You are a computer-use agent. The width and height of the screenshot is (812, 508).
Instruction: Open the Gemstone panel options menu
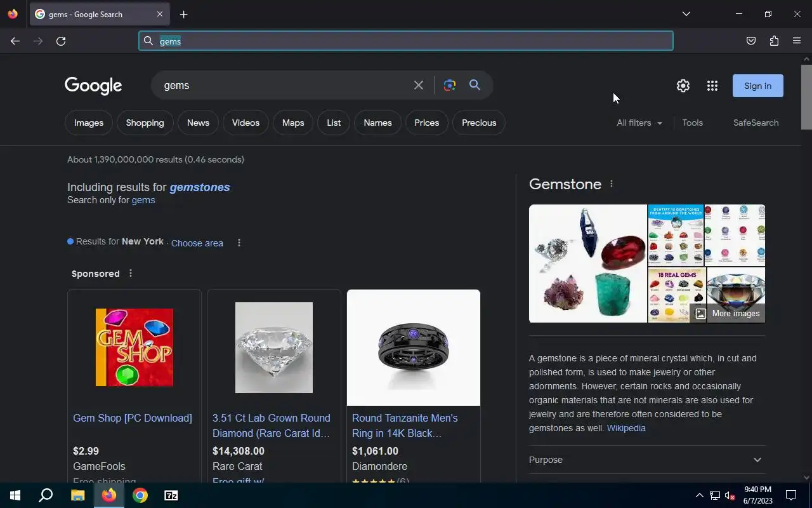click(x=612, y=184)
